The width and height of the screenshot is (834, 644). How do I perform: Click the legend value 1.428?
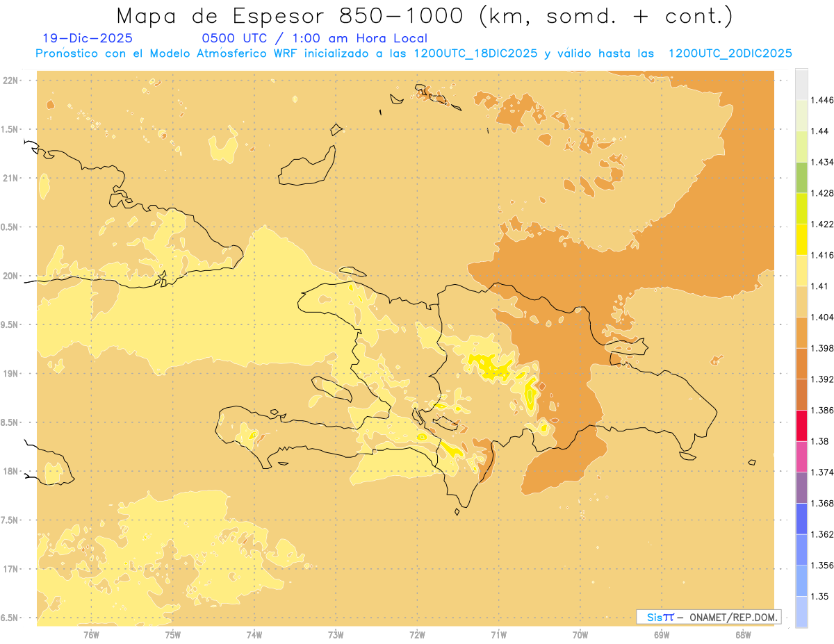click(x=822, y=193)
